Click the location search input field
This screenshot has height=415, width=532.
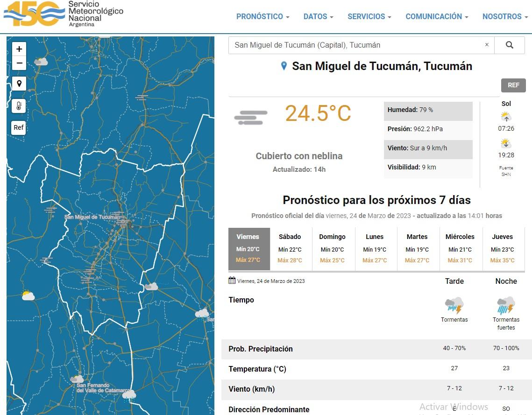(x=355, y=45)
